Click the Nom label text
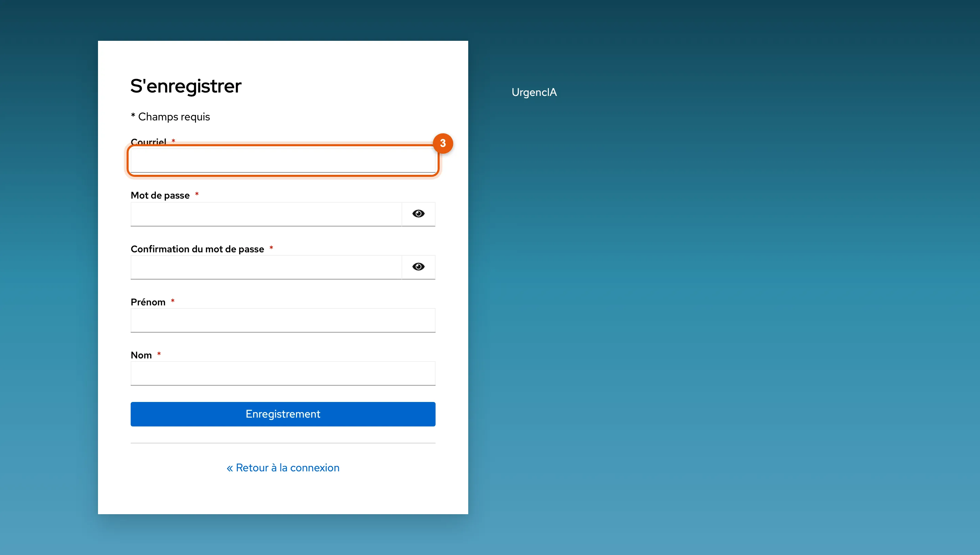 141,355
